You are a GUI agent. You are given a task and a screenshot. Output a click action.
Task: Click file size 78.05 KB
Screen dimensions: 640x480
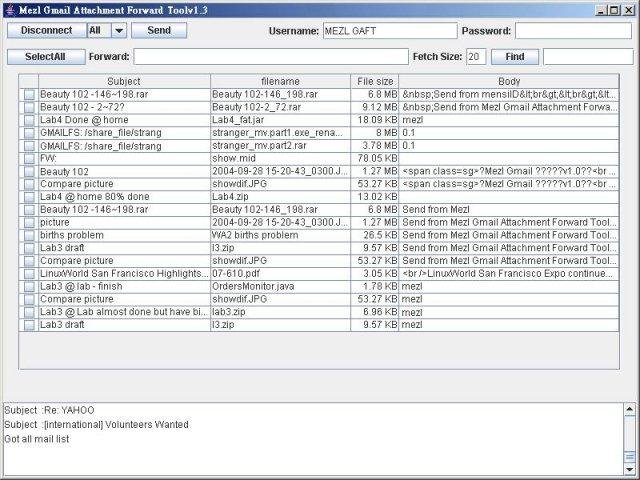tap(378, 158)
